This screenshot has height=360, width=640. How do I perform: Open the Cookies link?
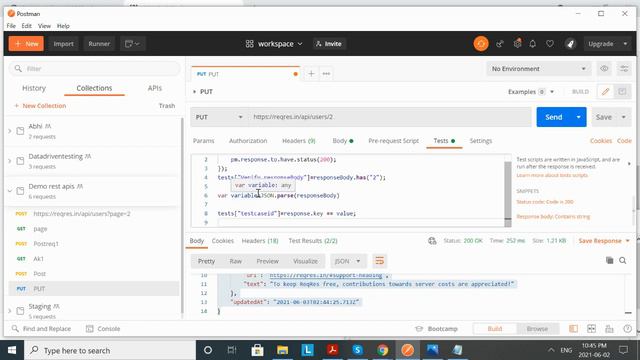point(600,141)
